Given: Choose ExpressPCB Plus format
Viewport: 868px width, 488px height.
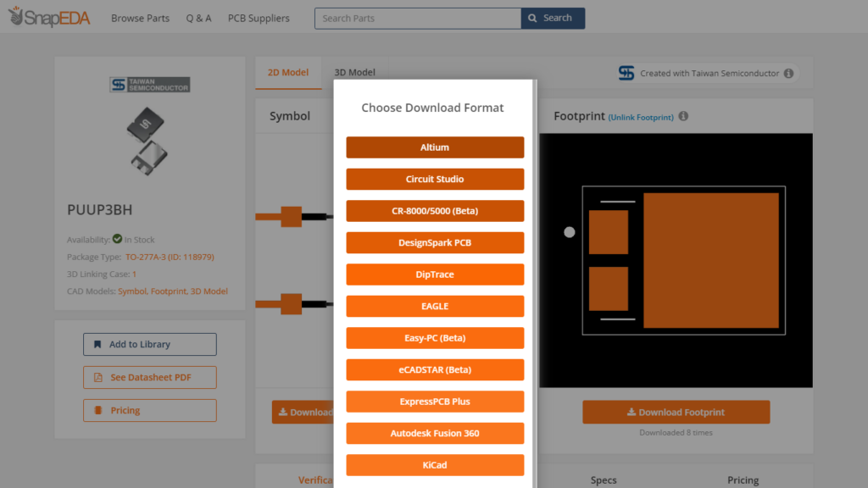Looking at the screenshot, I should [435, 402].
